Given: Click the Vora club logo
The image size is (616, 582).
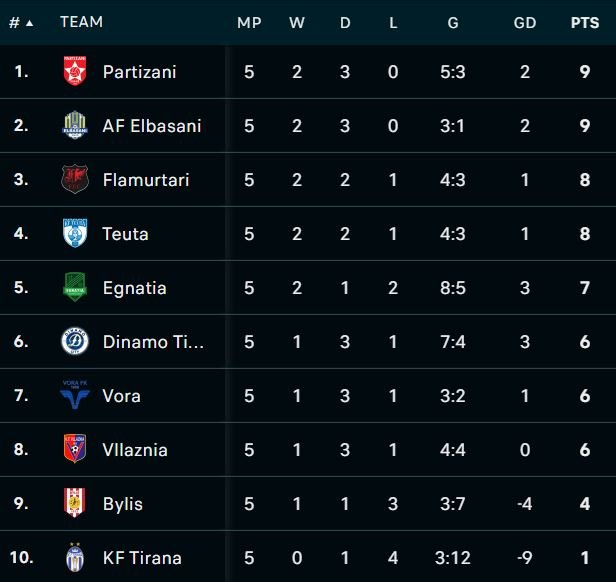Looking at the screenshot, I should (74, 396).
